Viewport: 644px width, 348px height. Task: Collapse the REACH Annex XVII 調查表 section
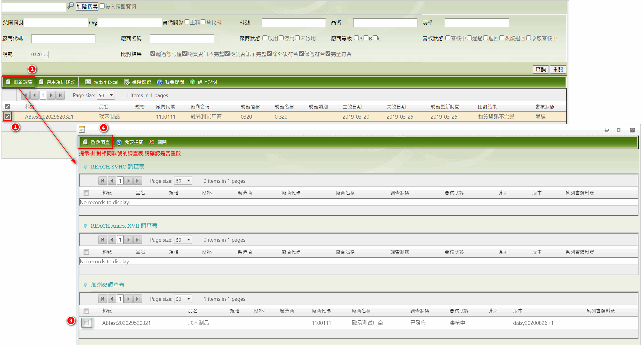(x=85, y=226)
